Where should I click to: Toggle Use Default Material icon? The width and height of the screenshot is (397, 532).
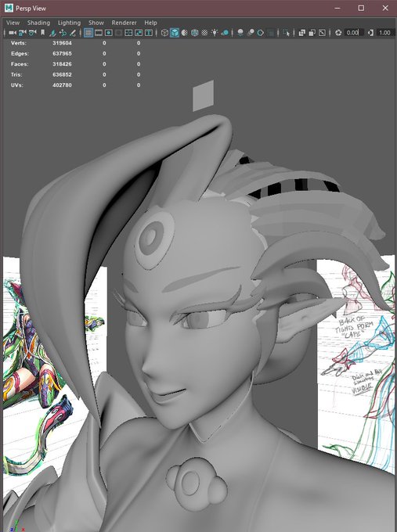(185, 33)
